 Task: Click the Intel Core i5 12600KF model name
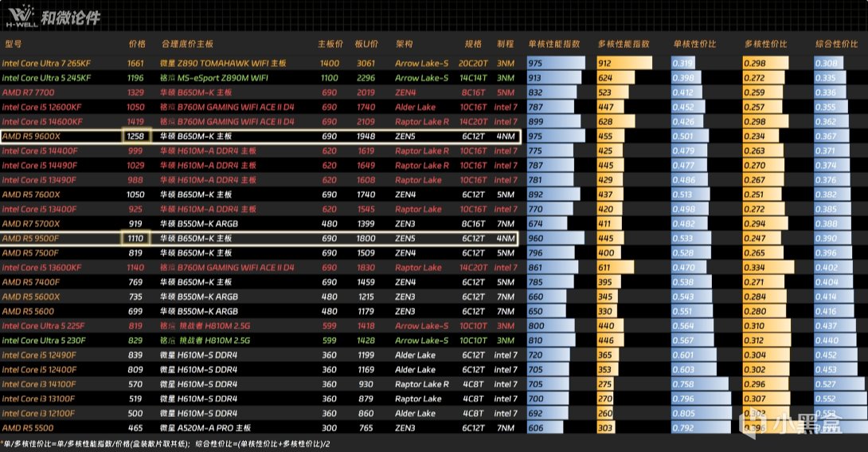[x=41, y=107]
